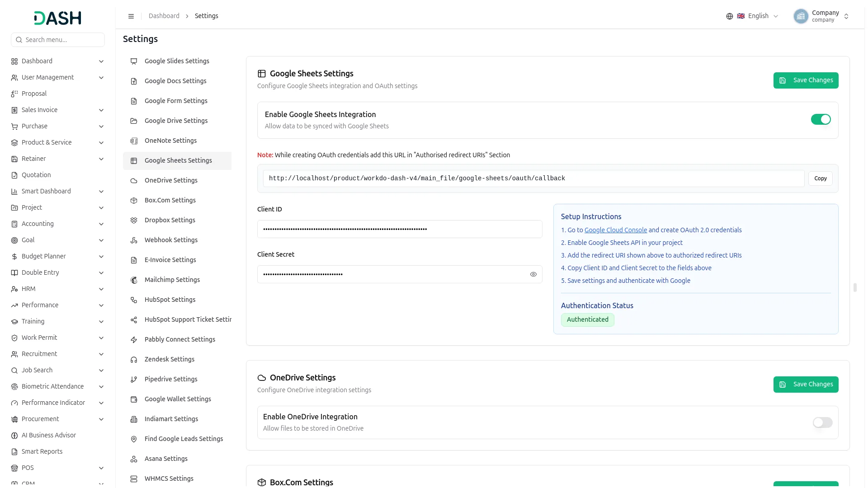Click the Dropbox Settings icon

134,221
